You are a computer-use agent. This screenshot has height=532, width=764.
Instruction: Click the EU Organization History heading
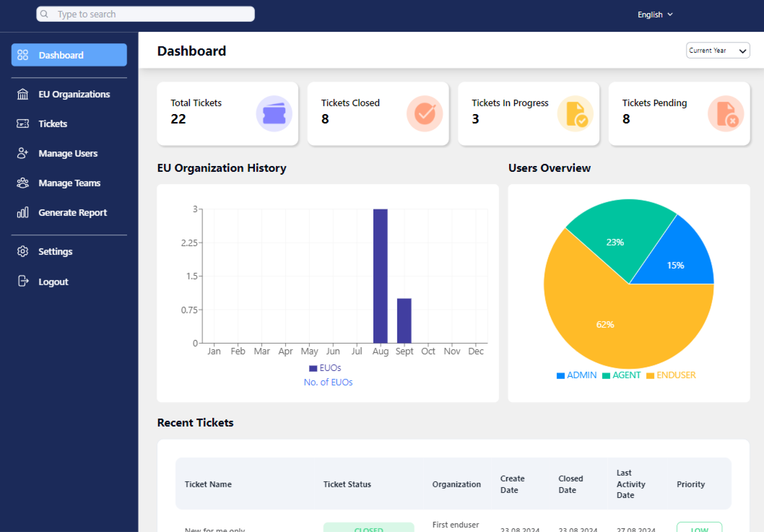222,168
